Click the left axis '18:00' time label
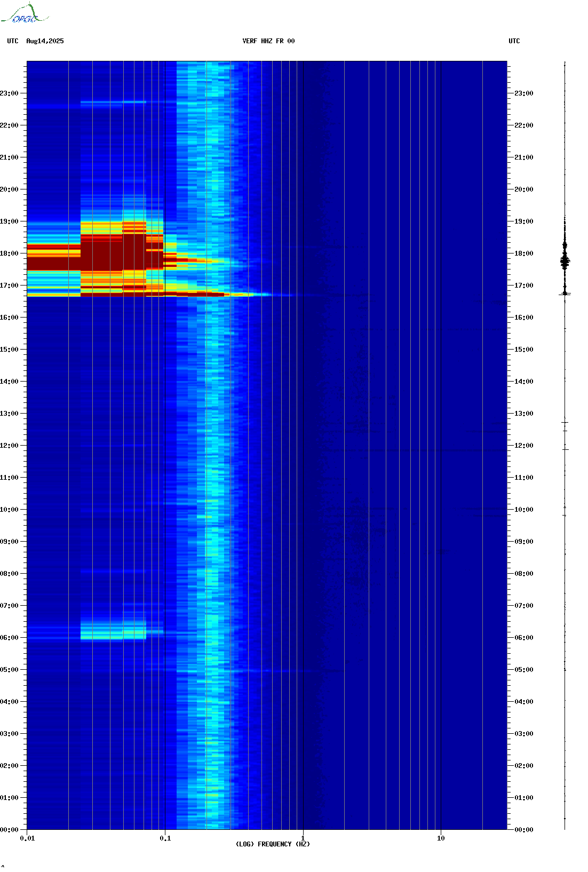 tap(9, 253)
